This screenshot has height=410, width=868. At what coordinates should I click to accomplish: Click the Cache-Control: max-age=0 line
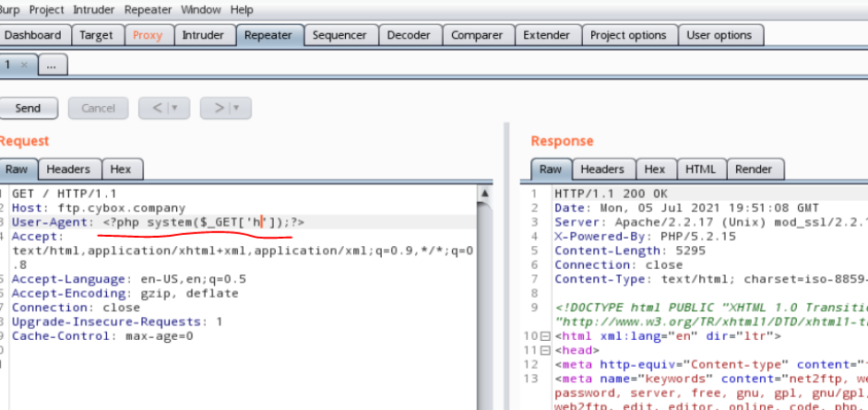tap(102, 336)
